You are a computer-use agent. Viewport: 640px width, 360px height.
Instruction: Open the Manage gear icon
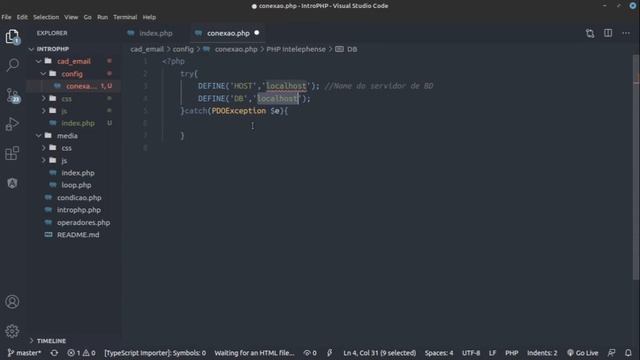coord(12,331)
